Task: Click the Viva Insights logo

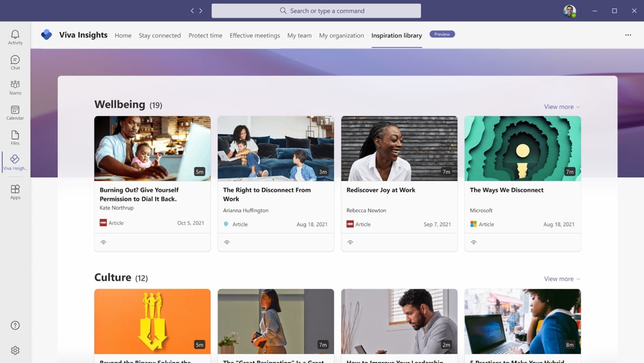Action: 46,35
